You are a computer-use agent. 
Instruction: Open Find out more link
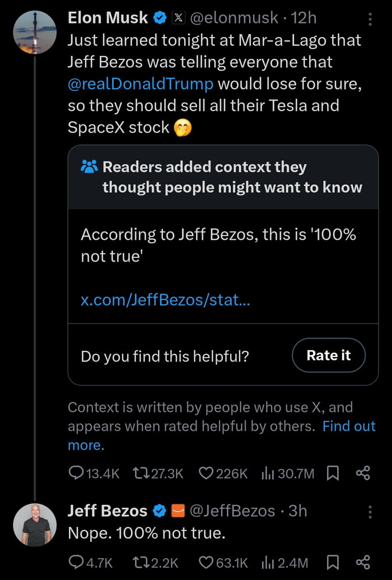(x=348, y=426)
